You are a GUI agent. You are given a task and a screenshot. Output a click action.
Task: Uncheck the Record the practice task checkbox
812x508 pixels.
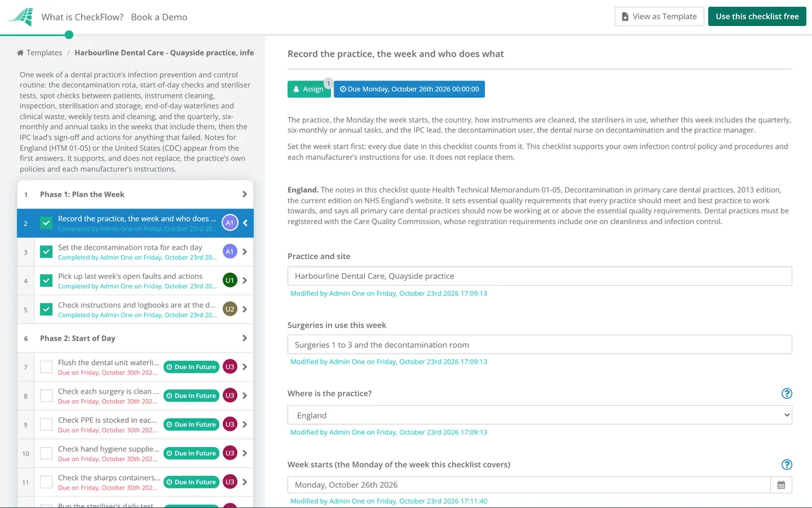click(x=46, y=223)
